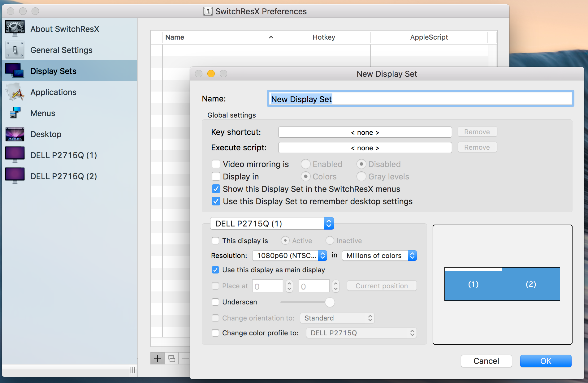This screenshot has width=588, height=383.
Task: Select display (1) in the arrangement preview
Action: coord(473,284)
